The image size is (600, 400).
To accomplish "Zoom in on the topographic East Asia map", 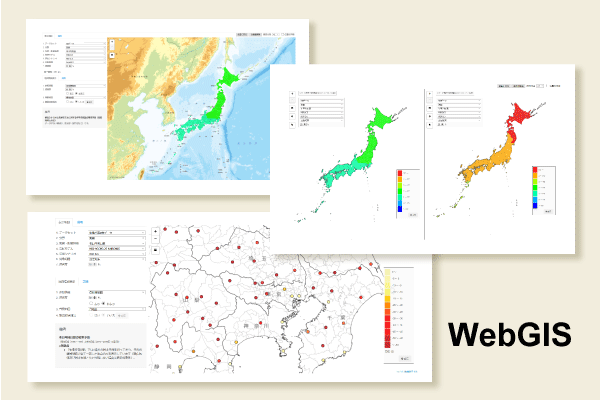I will (113, 44).
